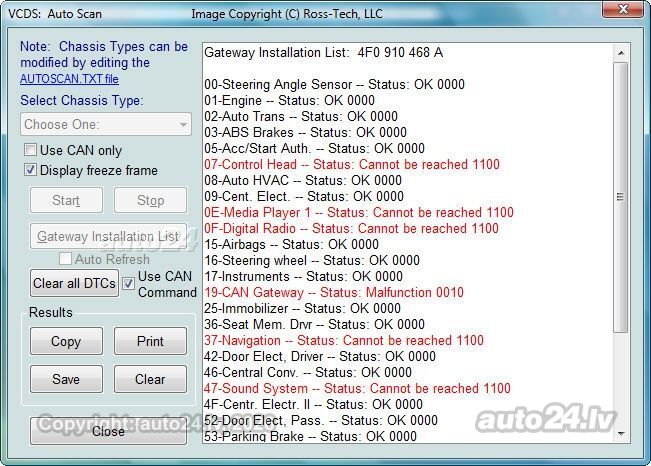Close the Auto Scan dialog via Close button
The image size is (651, 466).
click(x=108, y=431)
